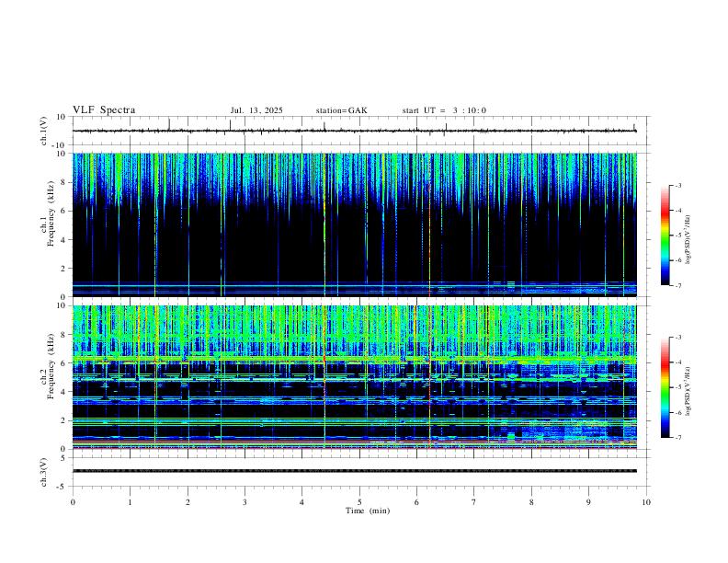The width and height of the screenshot is (728, 563).
Task: Click the "Time (min)" axis label
Action: tap(368, 511)
